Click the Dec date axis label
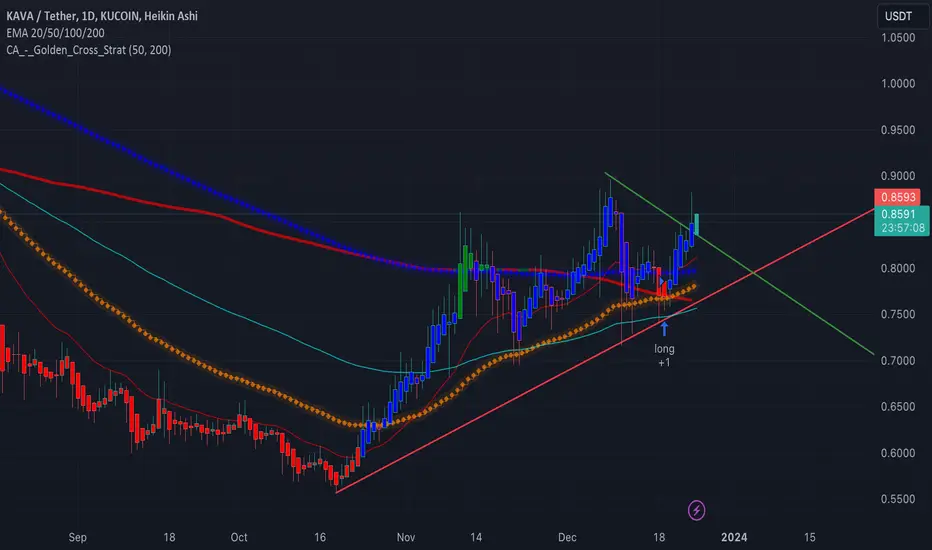Screen dimensions: 932x550 pos(567,538)
